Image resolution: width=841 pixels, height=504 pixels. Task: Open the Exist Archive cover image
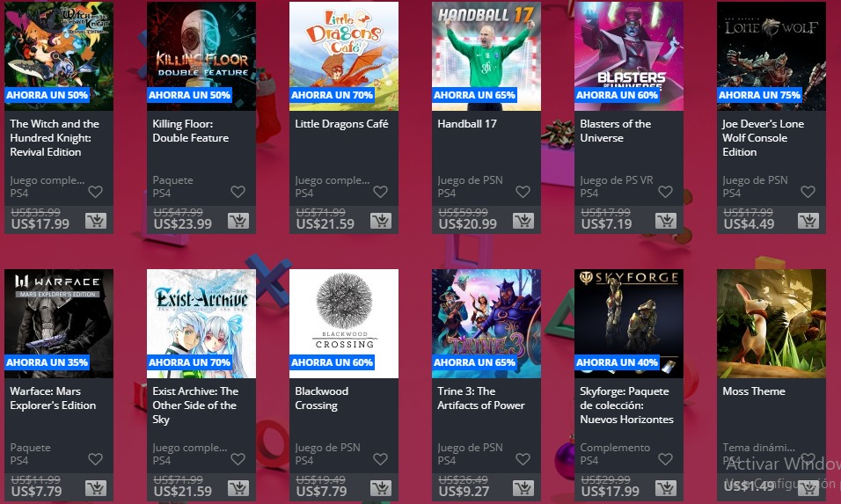point(201,324)
